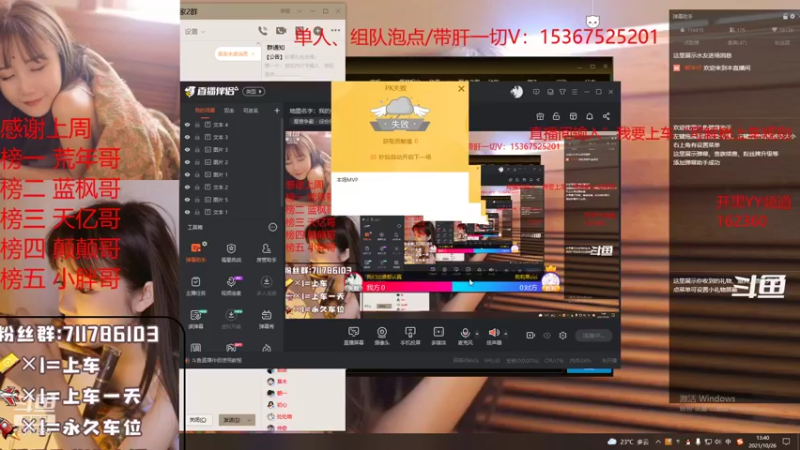Toggle the lock on the 图片 5 layer
This screenshot has height=450, width=800.
(197, 199)
